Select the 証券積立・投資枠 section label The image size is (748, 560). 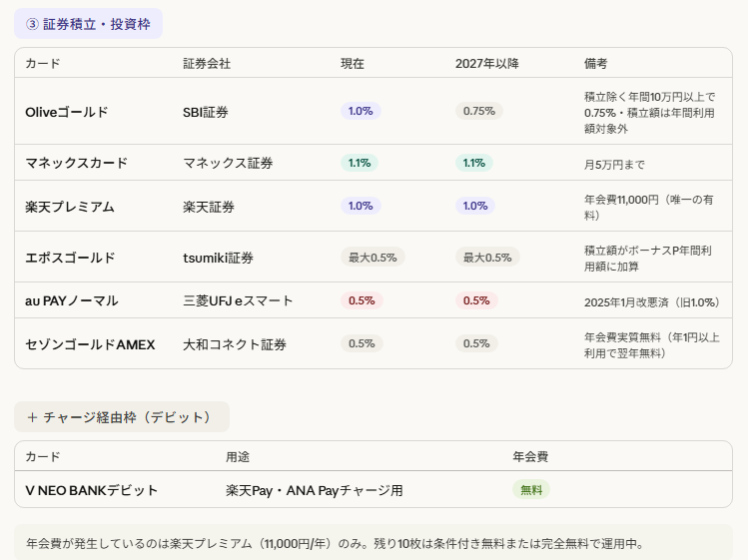click(x=97, y=24)
